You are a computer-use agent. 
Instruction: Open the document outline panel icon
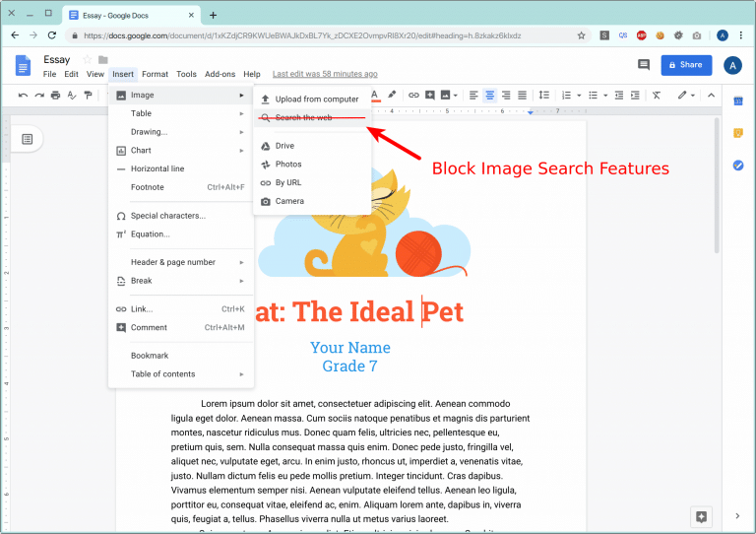[x=28, y=139]
